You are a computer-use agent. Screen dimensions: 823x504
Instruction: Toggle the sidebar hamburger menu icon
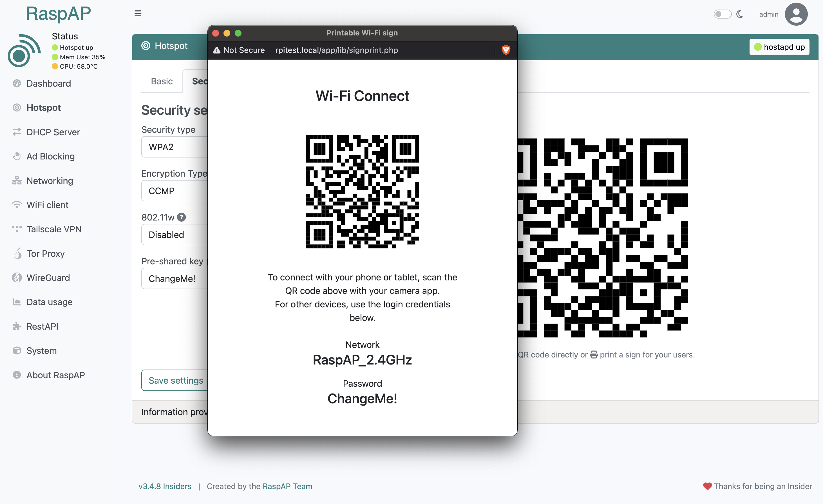138,14
